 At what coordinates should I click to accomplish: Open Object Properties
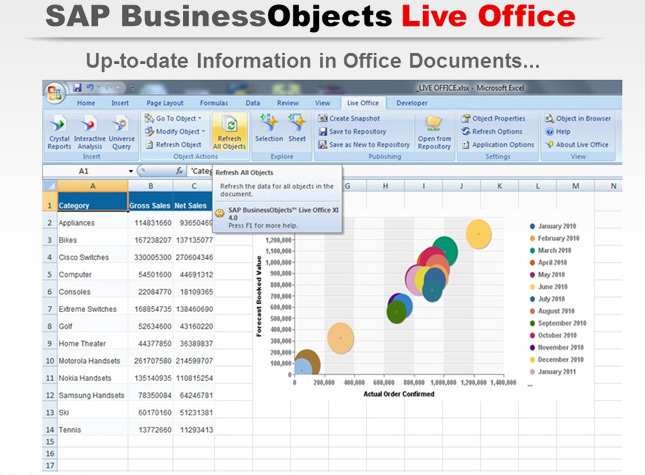[494, 118]
